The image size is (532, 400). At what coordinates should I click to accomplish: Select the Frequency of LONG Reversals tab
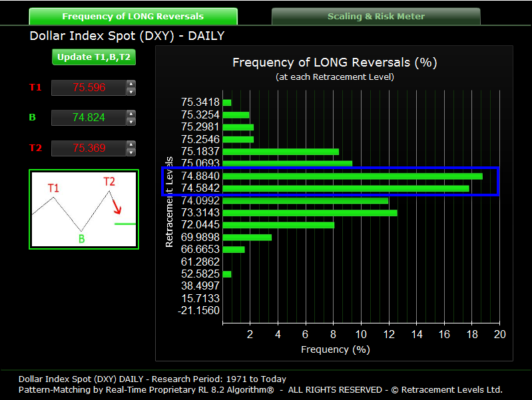click(133, 17)
